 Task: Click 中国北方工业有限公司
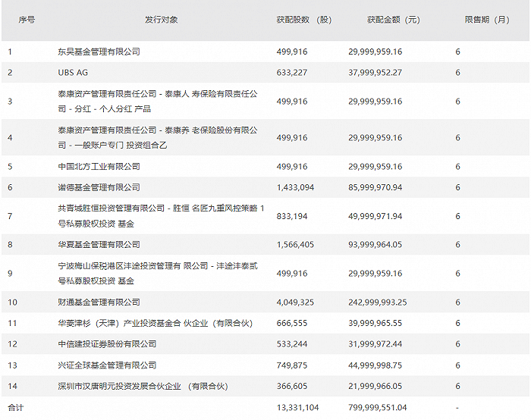pyautogui.click(x=99, y=167)
